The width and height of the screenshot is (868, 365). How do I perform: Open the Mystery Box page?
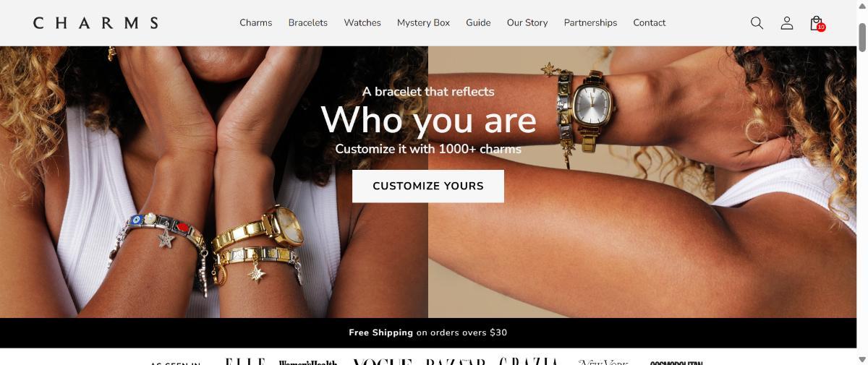click(x=423, y=23)
